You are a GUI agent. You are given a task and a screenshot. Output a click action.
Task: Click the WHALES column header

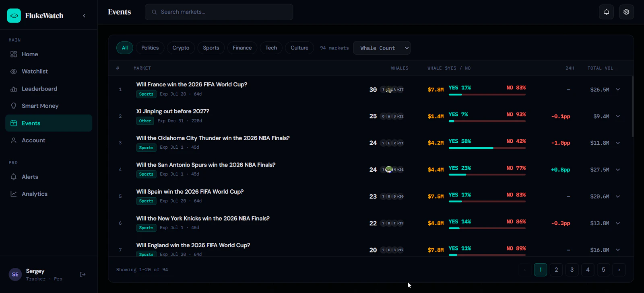[400, 68]
